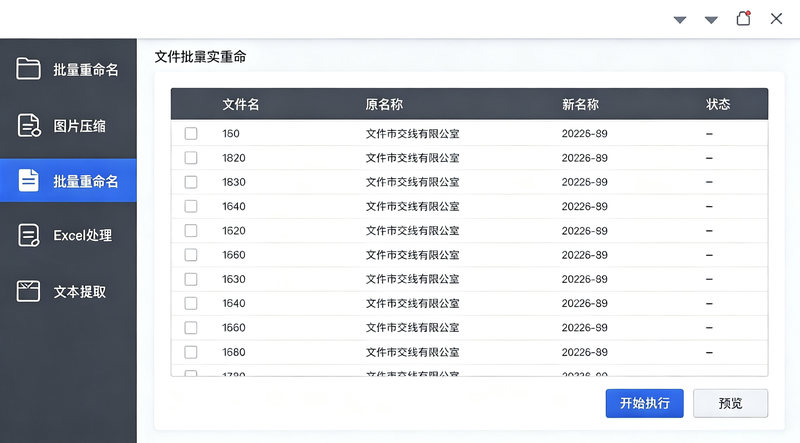This screenshot has width=800, height=443.
Task: Click the status dash in the 160 row
Action: (709, 134)
